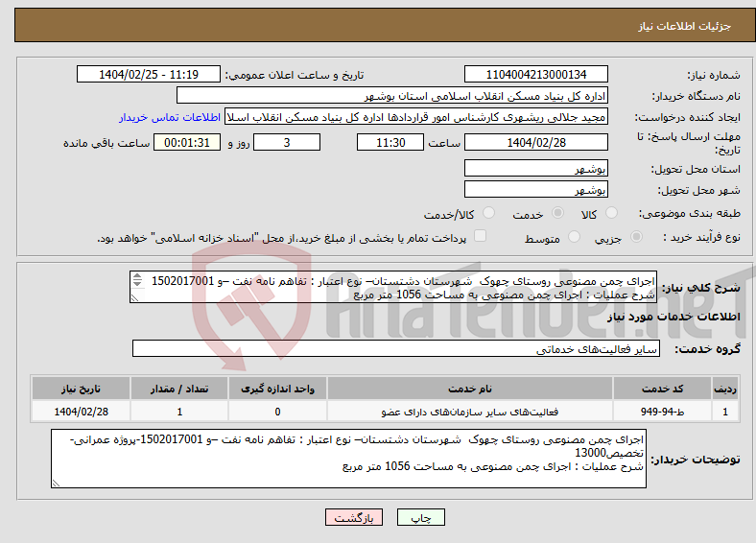Open the اطلاعات تماس خریدار link
The height and width of the screenshot is (543, 756).
click(170, 117)
